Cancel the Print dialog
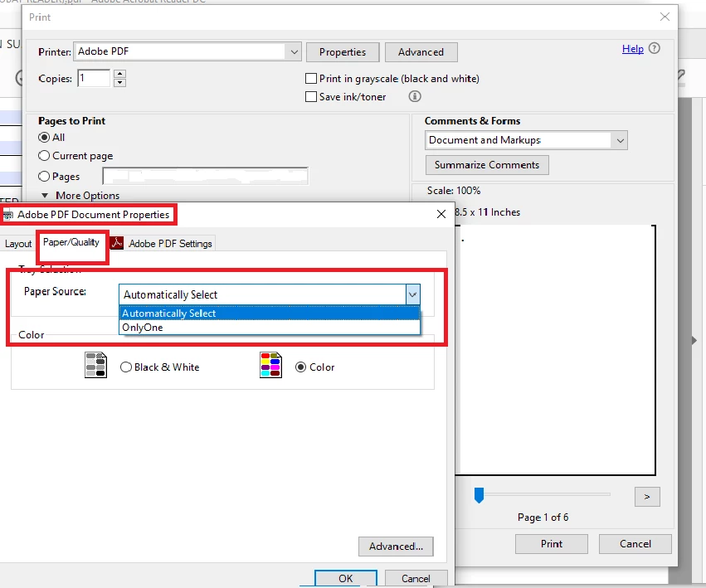 click(x=635, y=544)
